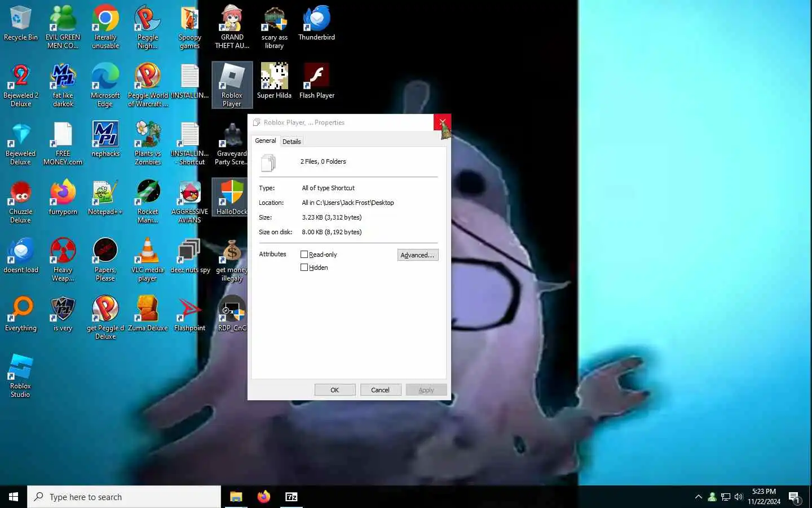812x508 pixels.
Task: Select the Spoopy games folder icon
Action: (189, 27)
